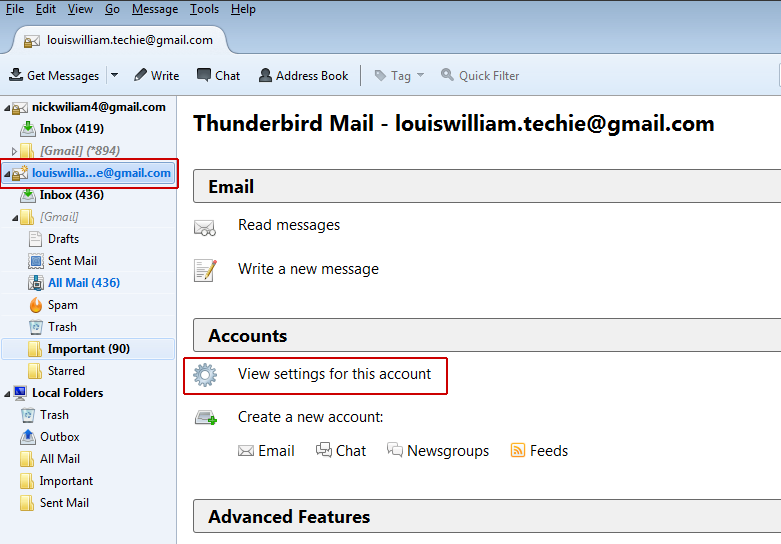Select the louiswilliam.techie@gmail.com tab
Viewport: 781px width, 544px height.
(120, 40)
